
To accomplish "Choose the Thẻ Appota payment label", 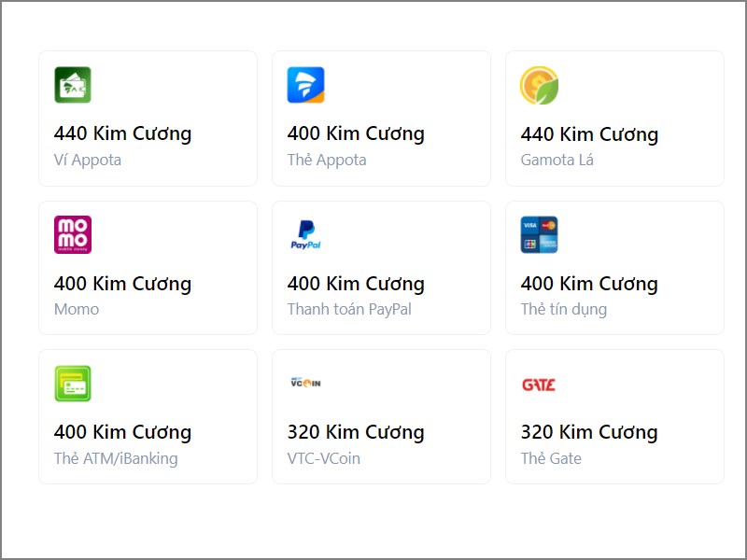I will point(327,160).
